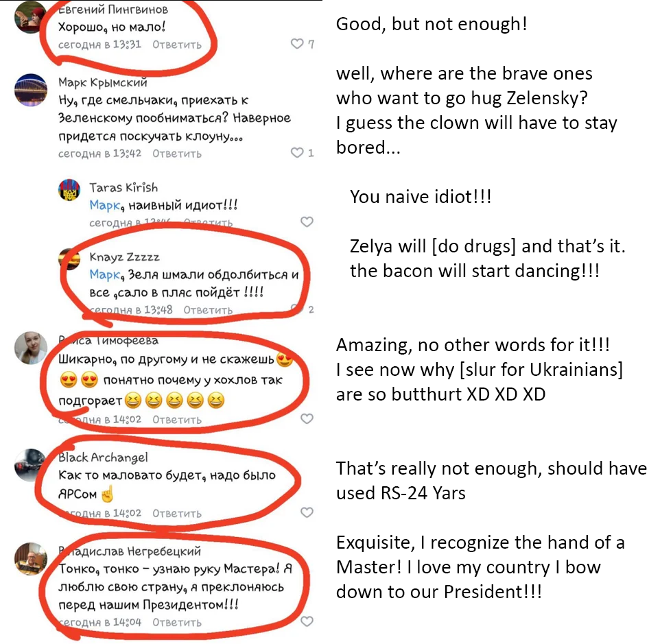Click Ответить under the 14:04 comment
Screen dimensions: 649x644
(177, 623)
